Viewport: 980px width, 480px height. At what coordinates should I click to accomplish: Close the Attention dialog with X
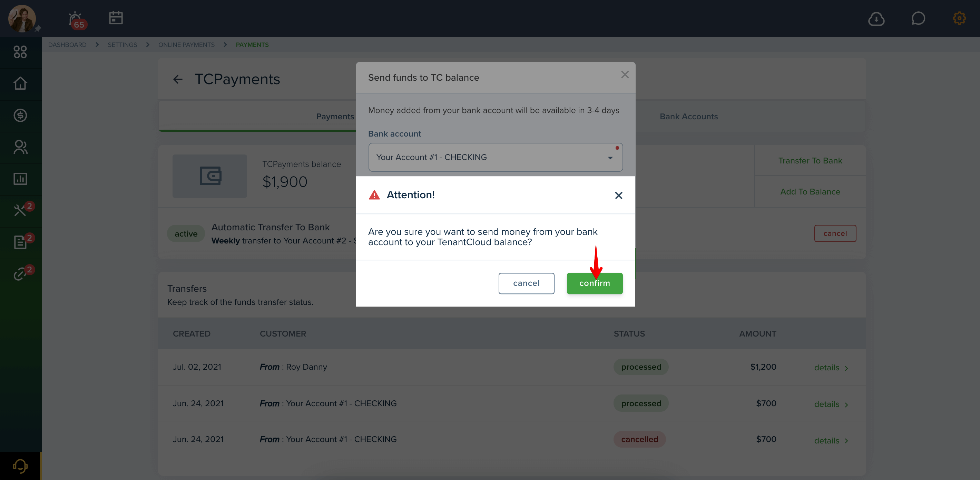618,195
